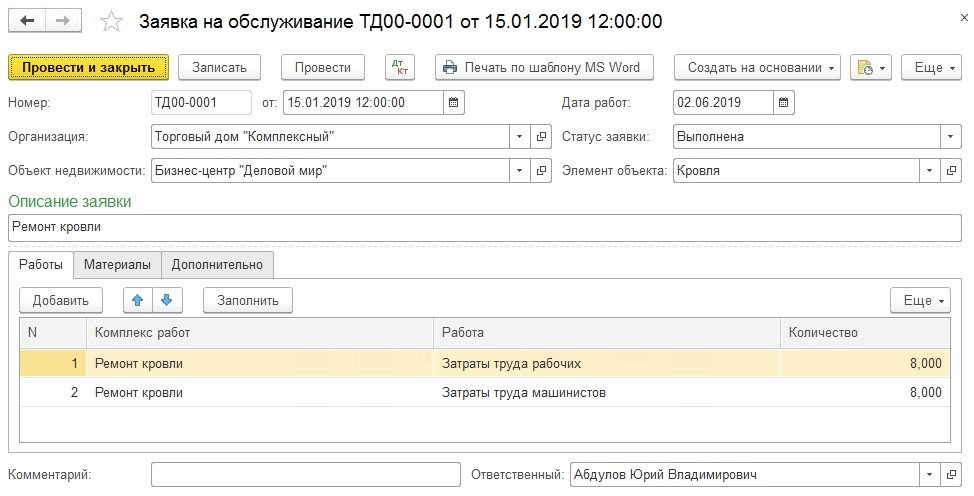Add document to favorites with star
This screenshot has height=496, width=974.
tap(113, 22)
